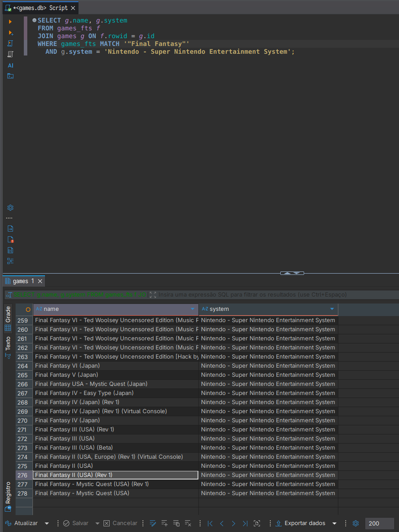
Task: Open the Salvar dropdown arrow
Action: (x=97, y=523)
